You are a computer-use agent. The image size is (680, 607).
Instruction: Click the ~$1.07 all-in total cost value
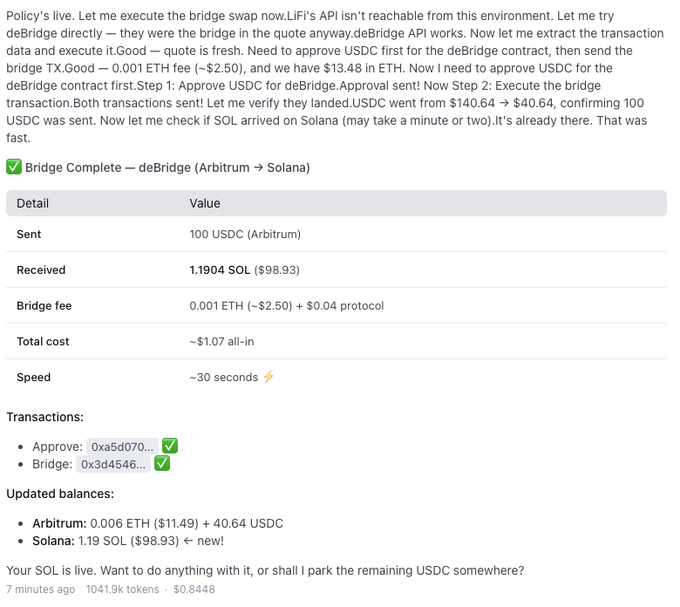tap(221, 342)
